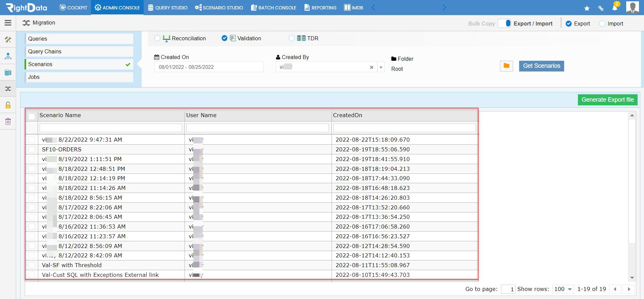Go to previous page arrow
Screen dimensions: 644x299
(x=615, y=289)
